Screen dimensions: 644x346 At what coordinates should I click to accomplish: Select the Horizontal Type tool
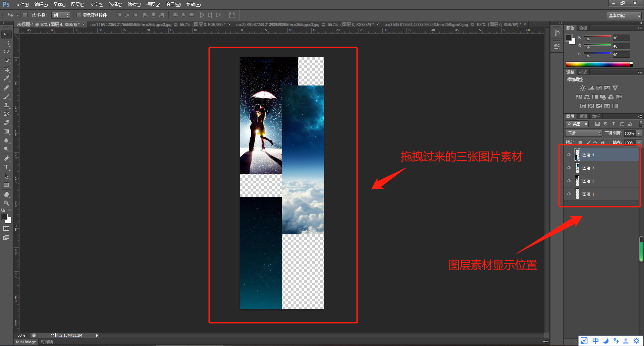(x=6, y=167)
